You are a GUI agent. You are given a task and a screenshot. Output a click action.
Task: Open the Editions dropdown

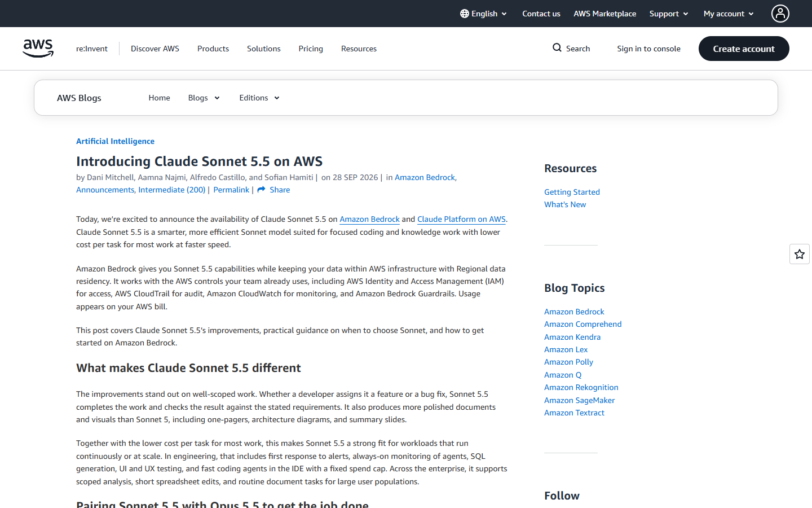tap(259, 98)
